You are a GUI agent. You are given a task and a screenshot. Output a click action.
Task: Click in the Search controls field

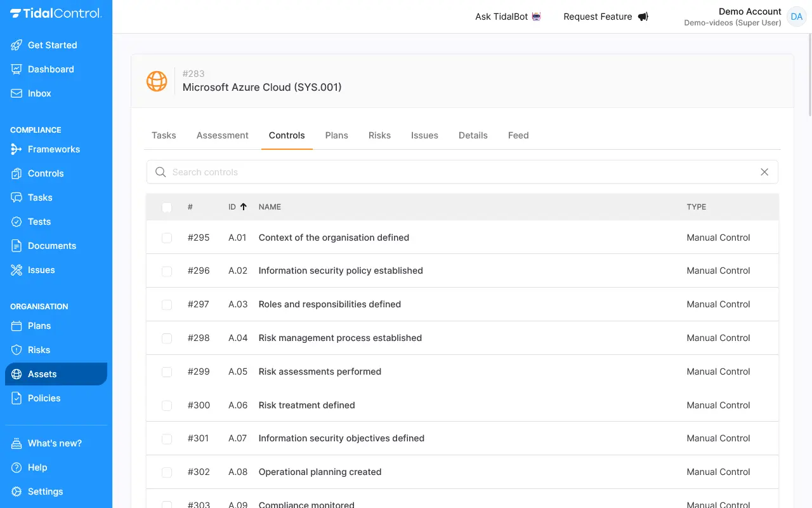tap(462, 172)
